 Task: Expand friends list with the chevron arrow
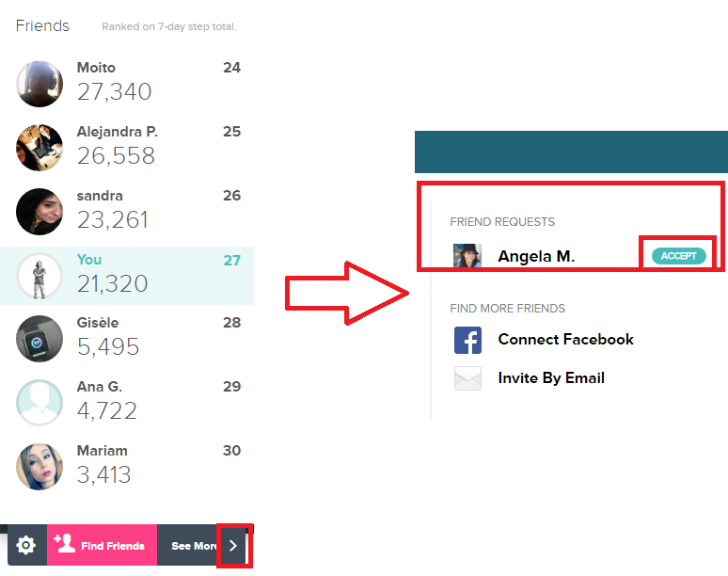[233, 545]
